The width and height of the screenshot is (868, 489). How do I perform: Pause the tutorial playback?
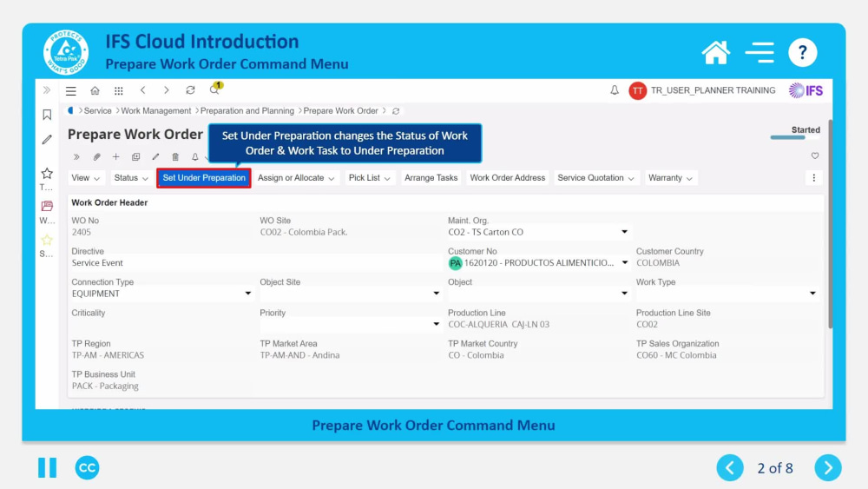click(x=47, y=468)
